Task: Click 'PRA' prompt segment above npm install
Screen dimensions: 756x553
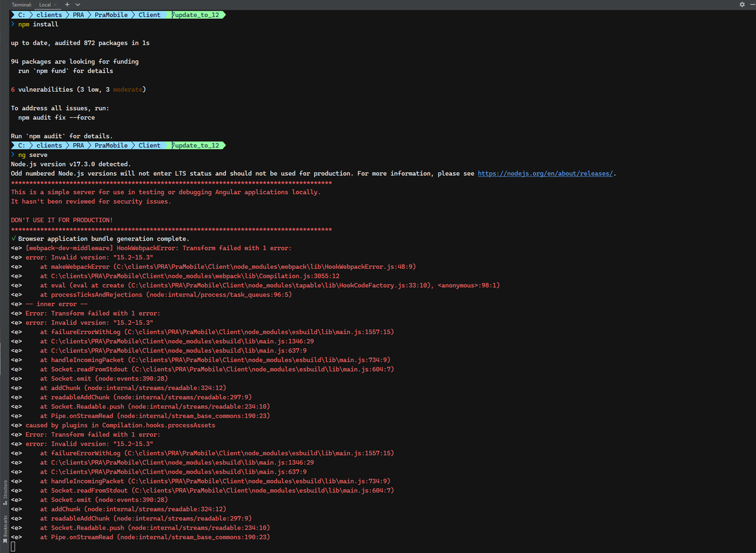Action: click(x=78, y=14)
